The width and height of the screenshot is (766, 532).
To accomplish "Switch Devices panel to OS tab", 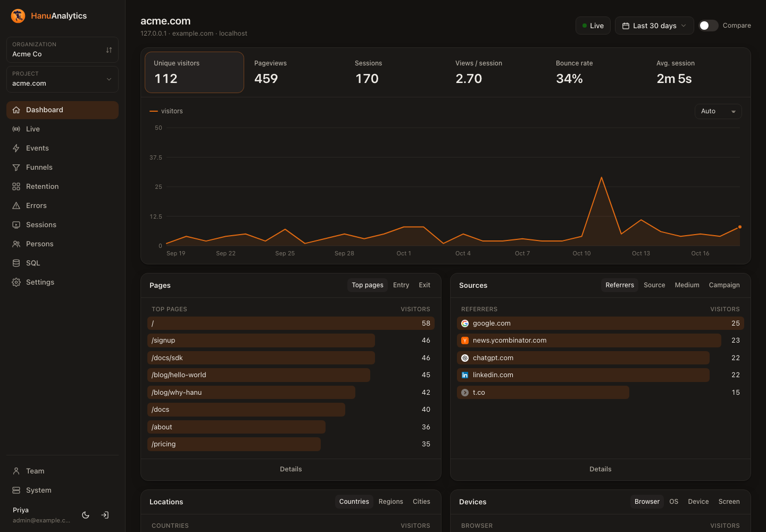I will pyautogui.click(x=673, y=502).
